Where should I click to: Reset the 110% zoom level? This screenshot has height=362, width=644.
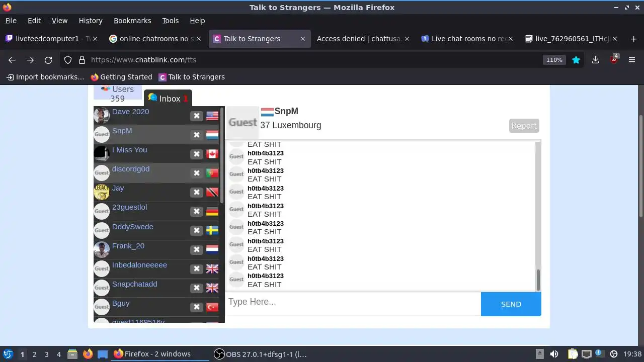click(554, 60)
